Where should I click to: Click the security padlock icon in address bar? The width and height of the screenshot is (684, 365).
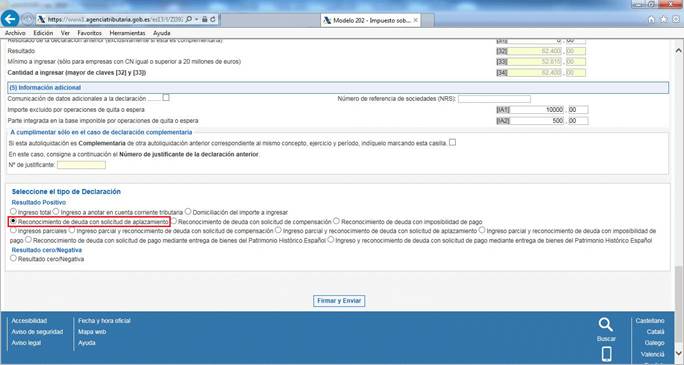coord(205,20)
